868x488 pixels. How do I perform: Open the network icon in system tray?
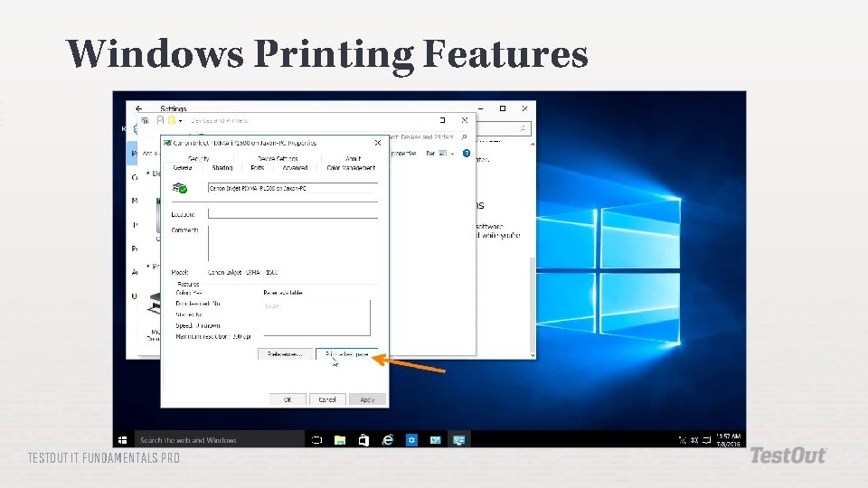(683, 440)
